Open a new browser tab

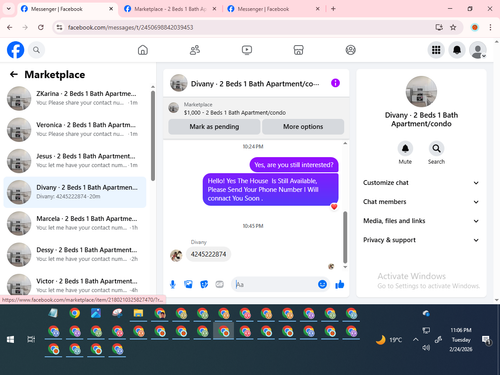[x=333, y=9]
